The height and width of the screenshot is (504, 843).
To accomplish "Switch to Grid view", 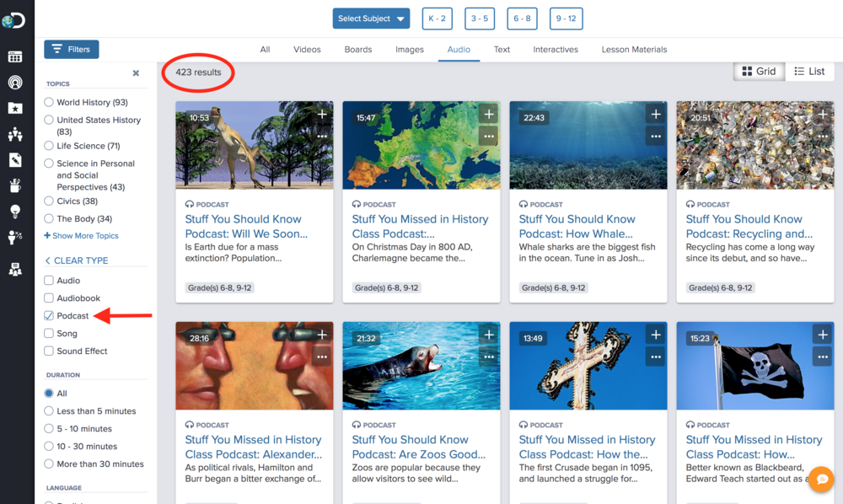I will 759,72.
